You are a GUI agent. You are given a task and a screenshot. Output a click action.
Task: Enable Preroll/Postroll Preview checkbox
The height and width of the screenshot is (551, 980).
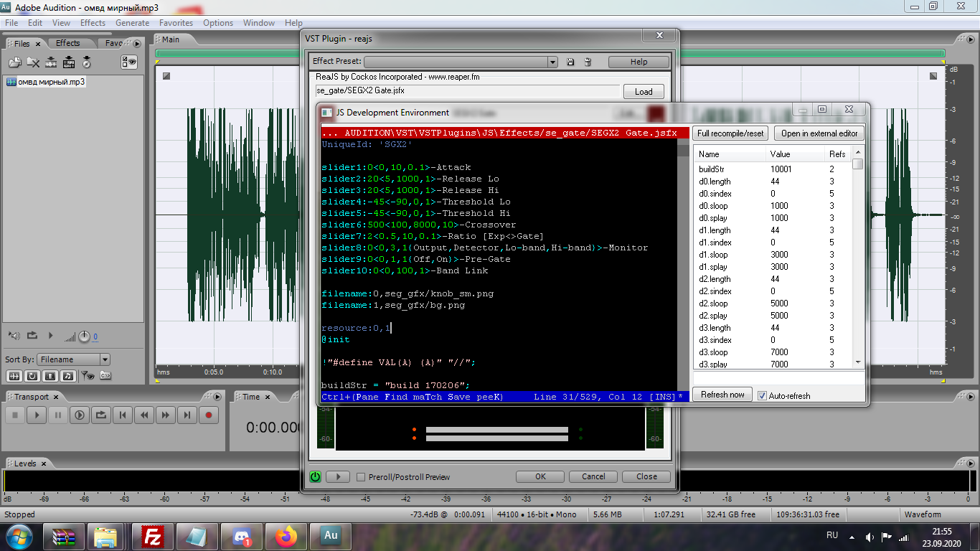click(x=361, y=477)
